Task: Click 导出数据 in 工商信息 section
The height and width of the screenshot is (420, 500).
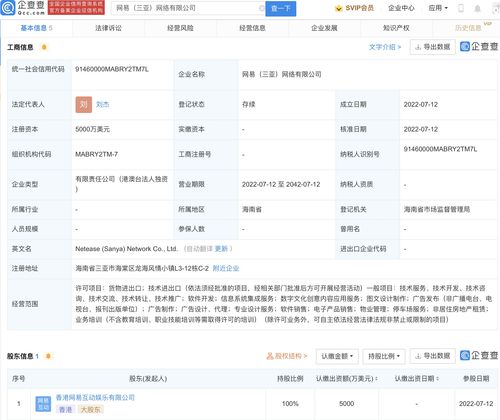Action: pyautogui.click(x=433, y=47)
